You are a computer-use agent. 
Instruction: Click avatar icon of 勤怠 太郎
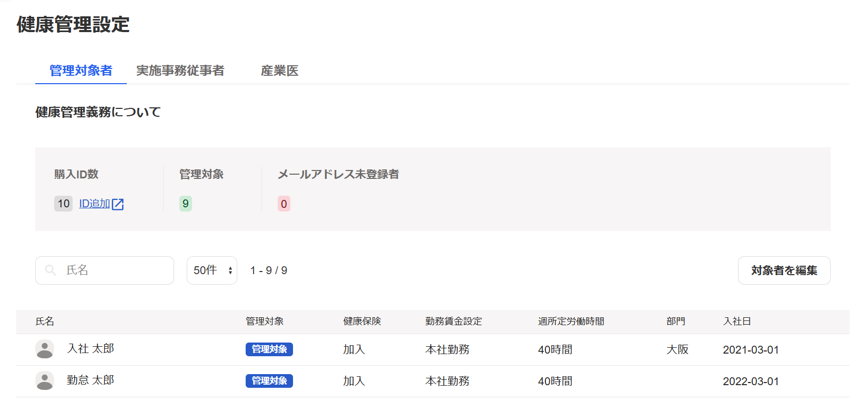click(x=45, y=380)
